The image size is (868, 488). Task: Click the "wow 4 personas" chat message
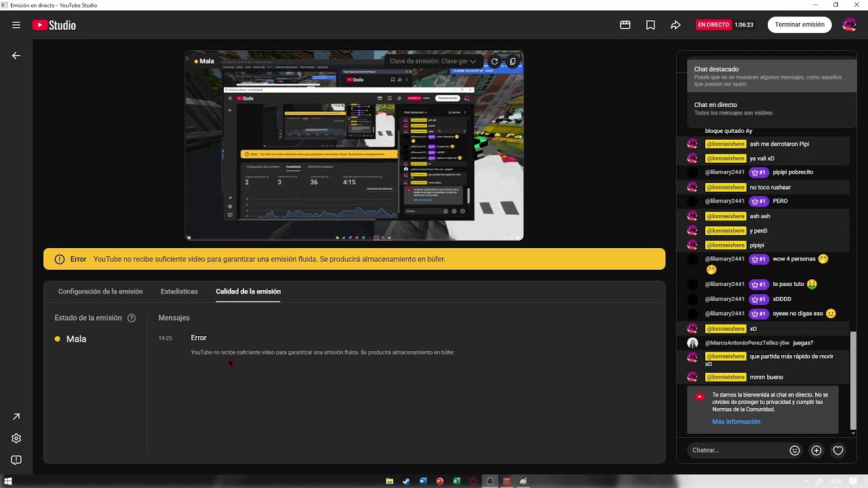pos(795,259)
